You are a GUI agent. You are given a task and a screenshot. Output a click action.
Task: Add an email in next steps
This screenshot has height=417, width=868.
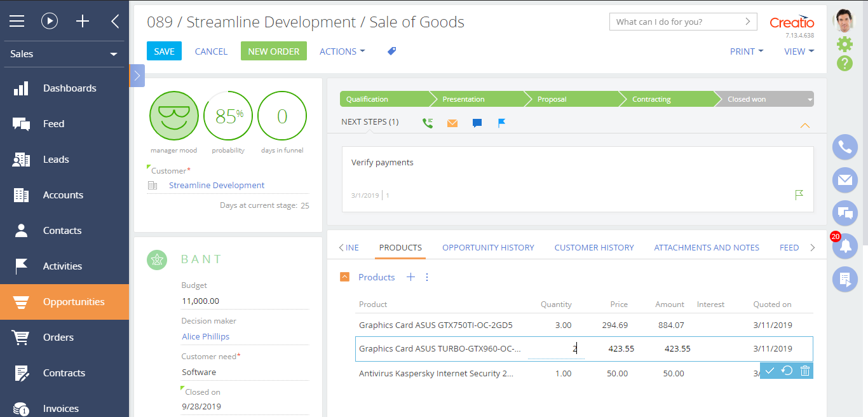tap(452, 123)
